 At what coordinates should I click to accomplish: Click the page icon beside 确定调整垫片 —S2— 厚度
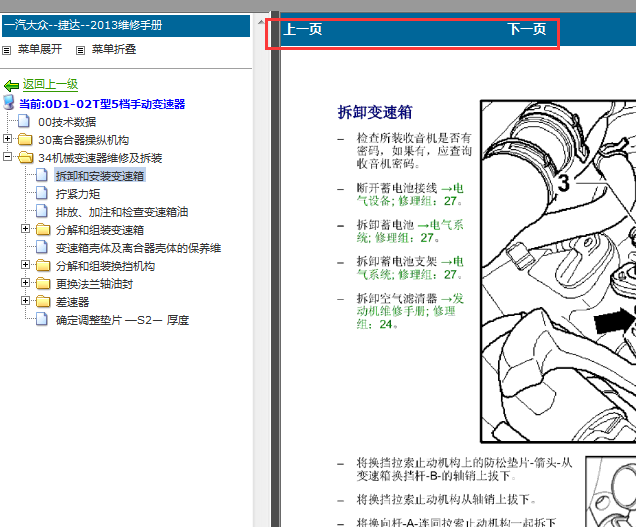(42, 319)
